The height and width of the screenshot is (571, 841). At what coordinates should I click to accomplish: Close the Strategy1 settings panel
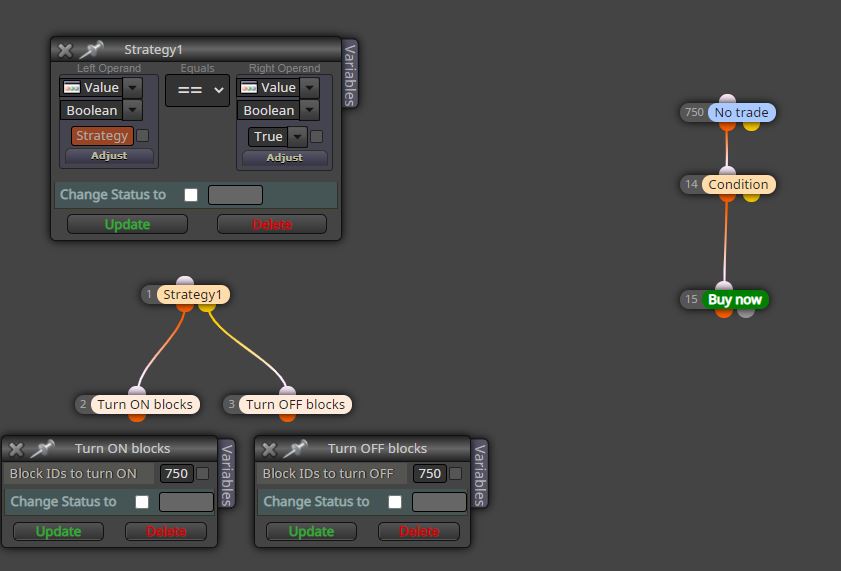(x=65, y=50)
